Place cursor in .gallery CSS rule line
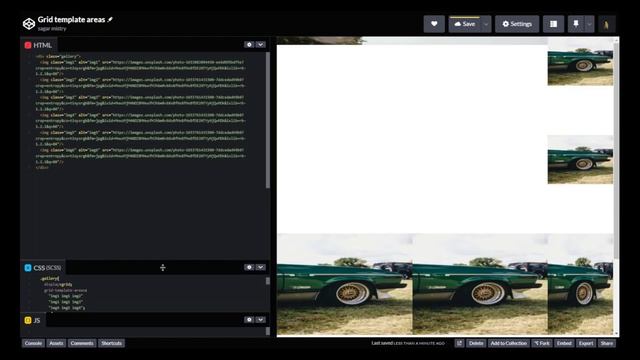 tap(50, 278)
